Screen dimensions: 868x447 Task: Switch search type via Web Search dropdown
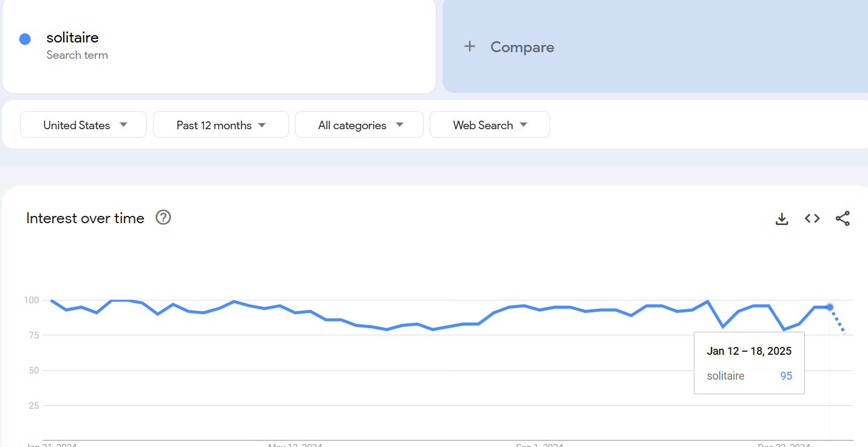click(489, 124)
